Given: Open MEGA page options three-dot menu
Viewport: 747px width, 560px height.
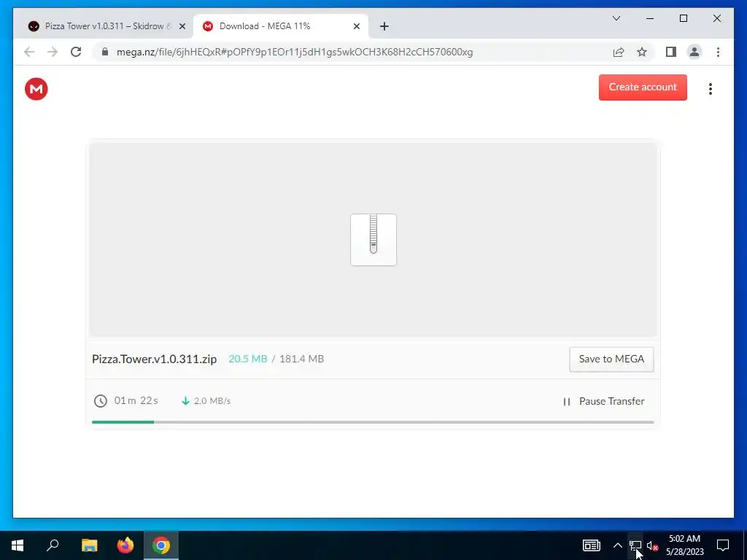Looking at the screenshot, I should click(x=710, y=89).
